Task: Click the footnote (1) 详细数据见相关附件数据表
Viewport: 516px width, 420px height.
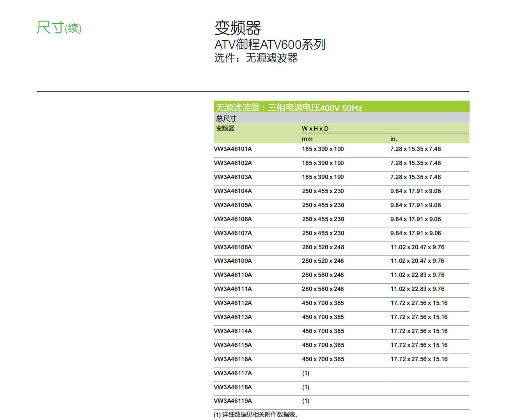Action: coord(257,415)
